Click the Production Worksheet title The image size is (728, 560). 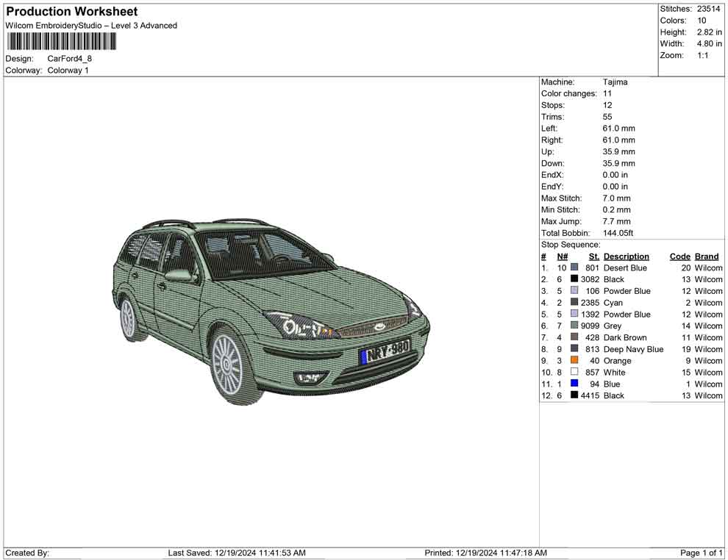72,12
